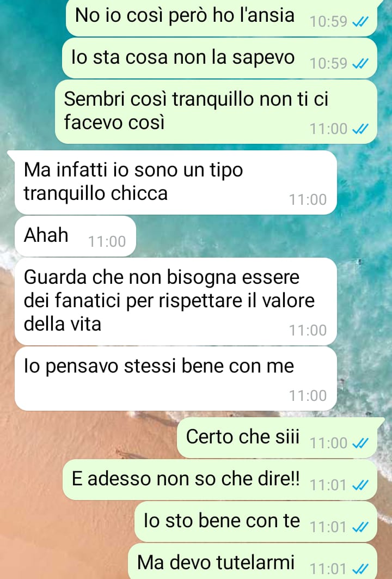This screenshot has height=579, width=392.
Task: Tap the blue ticks beside "Ma devo tutelarmi"
Action: pos(360,569)
